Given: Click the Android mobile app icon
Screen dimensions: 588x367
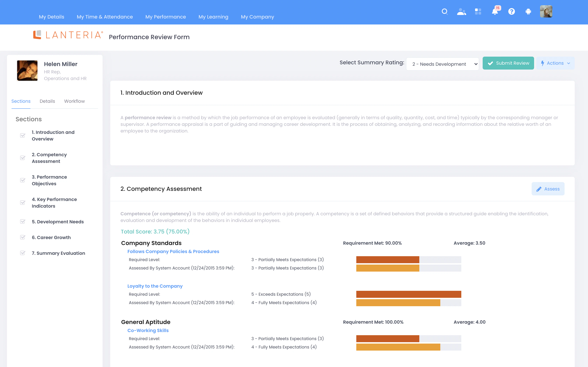Looking at the screenshot, I should pos(528,11).
